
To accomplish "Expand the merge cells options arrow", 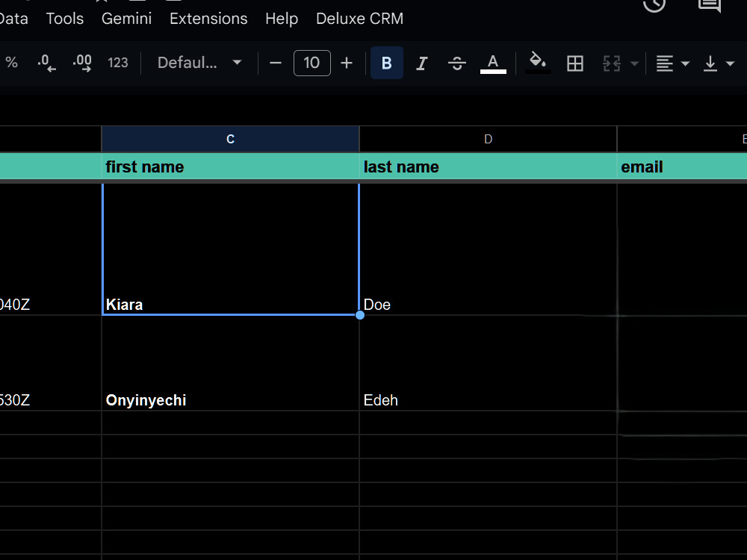I will pos(634,63).
